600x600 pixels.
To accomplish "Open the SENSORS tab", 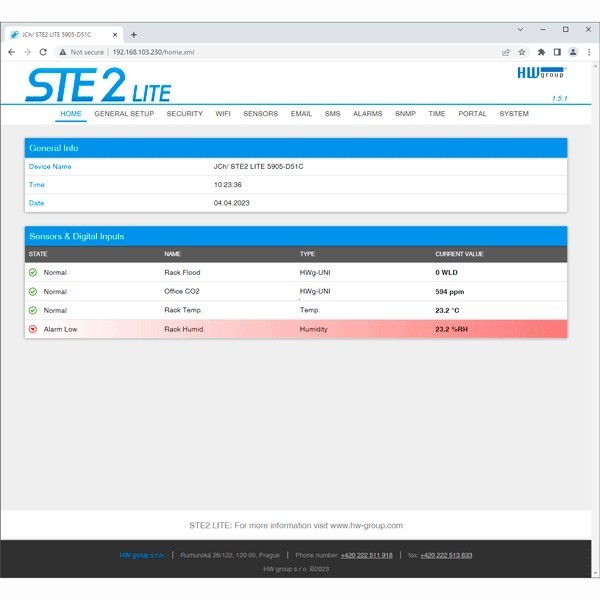I will coord(261,114).
